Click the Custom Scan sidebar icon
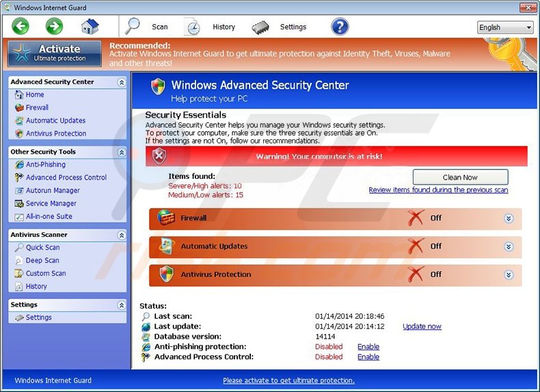 coord(19,274)
